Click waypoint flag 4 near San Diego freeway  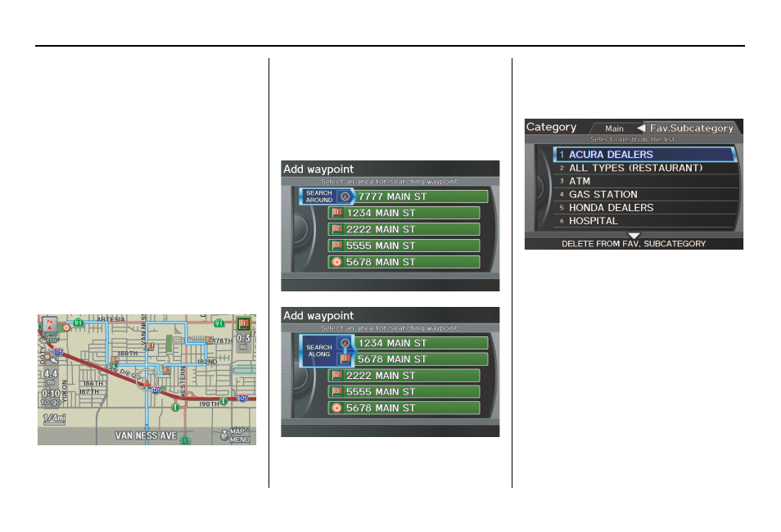tap(115, 358)
